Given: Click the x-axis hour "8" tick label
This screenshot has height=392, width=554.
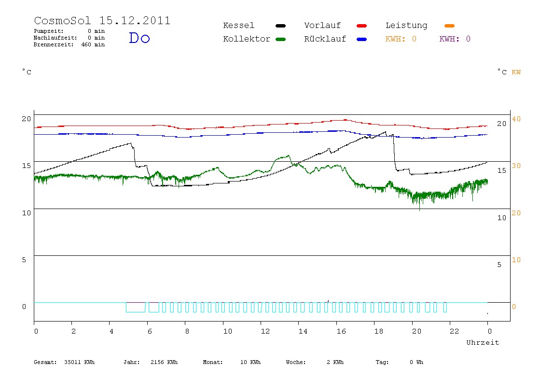Looking at the screenshot, I should 187,331.
